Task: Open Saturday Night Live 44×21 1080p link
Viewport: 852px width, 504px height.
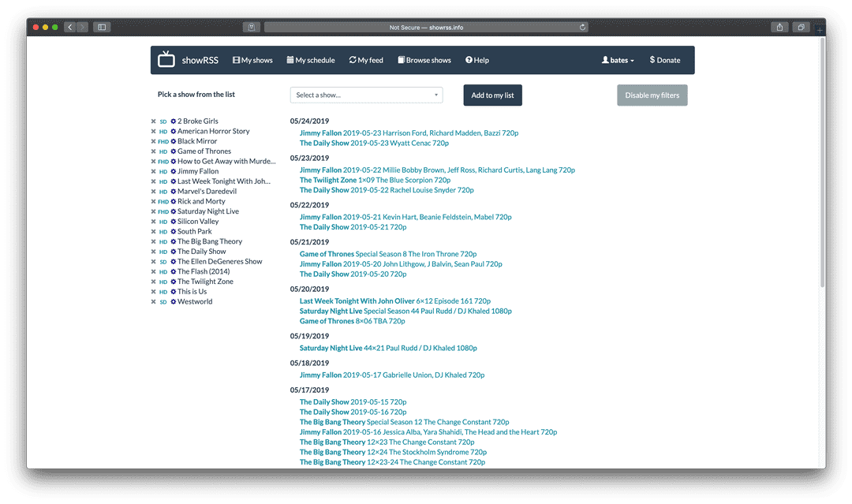Action: click(x=388, y=348)
